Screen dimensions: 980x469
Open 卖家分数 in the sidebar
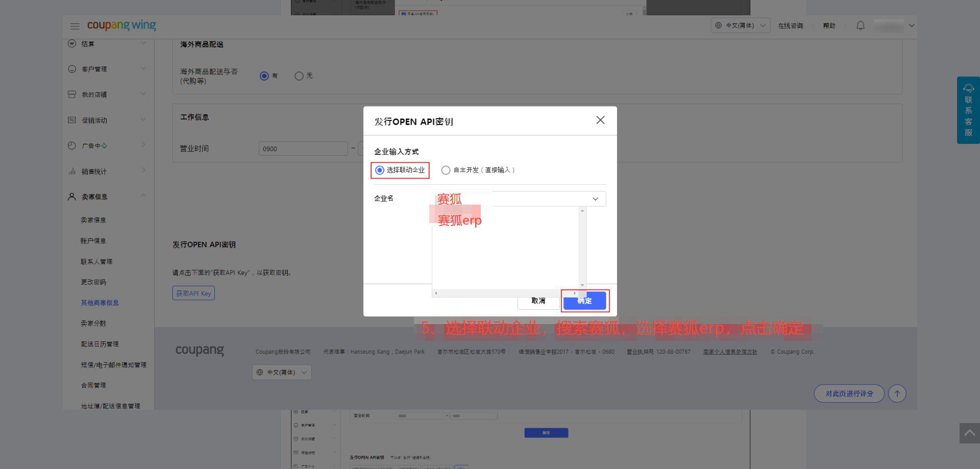(93, 324)
